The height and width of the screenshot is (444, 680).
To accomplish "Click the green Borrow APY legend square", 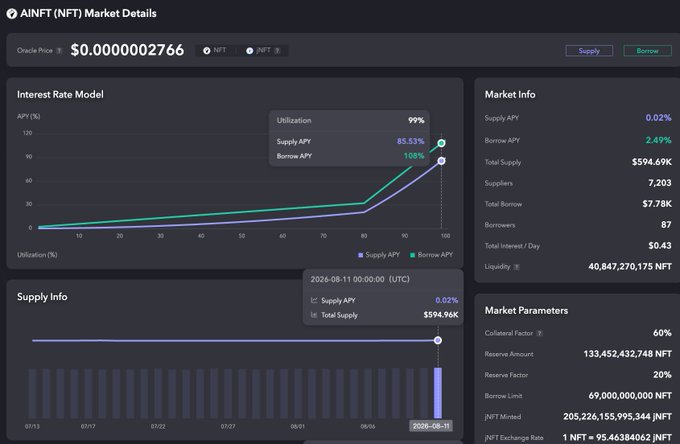I will pyautogui.click(x=412, y=255).
